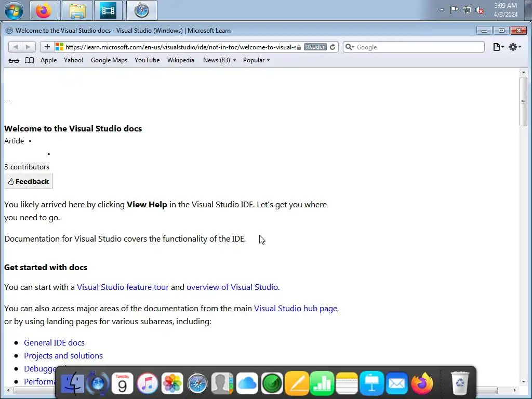Open the Projects and solutions link
The height and width of the screenshot is (399, 532).
pyautogui.click(x=63, y=355)
